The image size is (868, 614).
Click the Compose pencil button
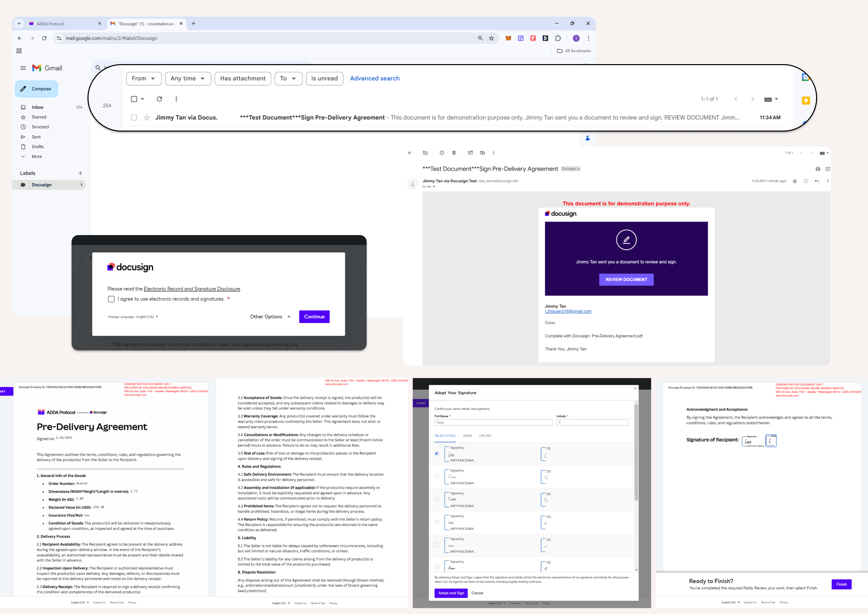coord(37,89)
